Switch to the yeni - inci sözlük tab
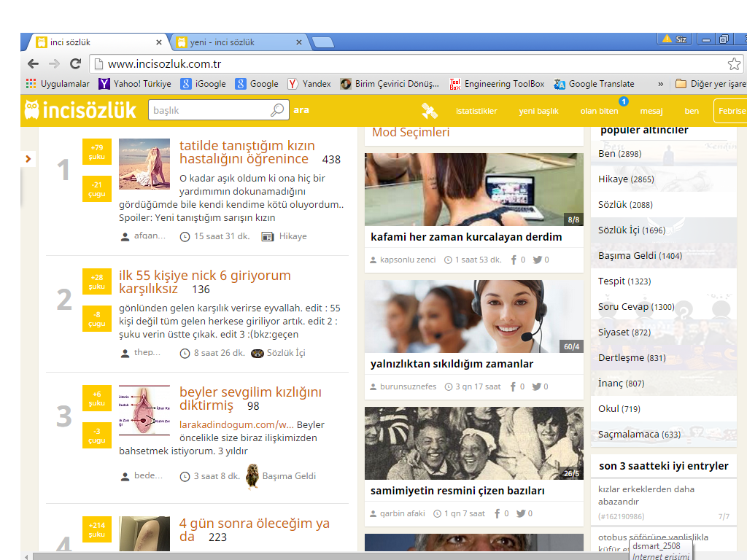The height and width of the screenshot is (560, 747). coord(239,42)
